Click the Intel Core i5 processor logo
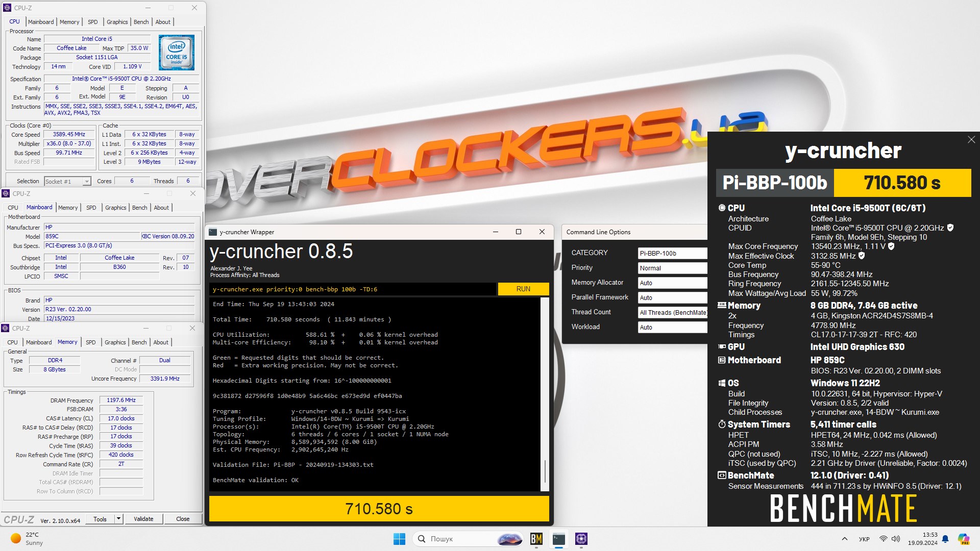 (x=176, y=53)
